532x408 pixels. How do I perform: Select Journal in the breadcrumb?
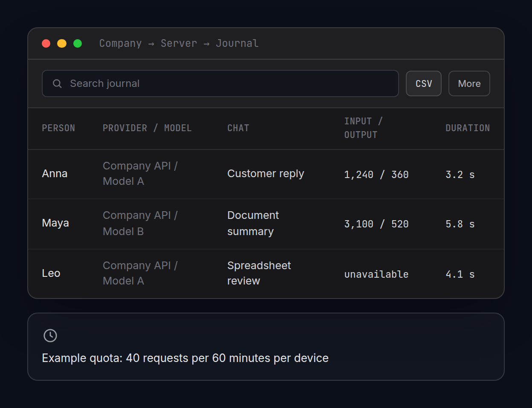pyautogui.click(x=237, y=43)
